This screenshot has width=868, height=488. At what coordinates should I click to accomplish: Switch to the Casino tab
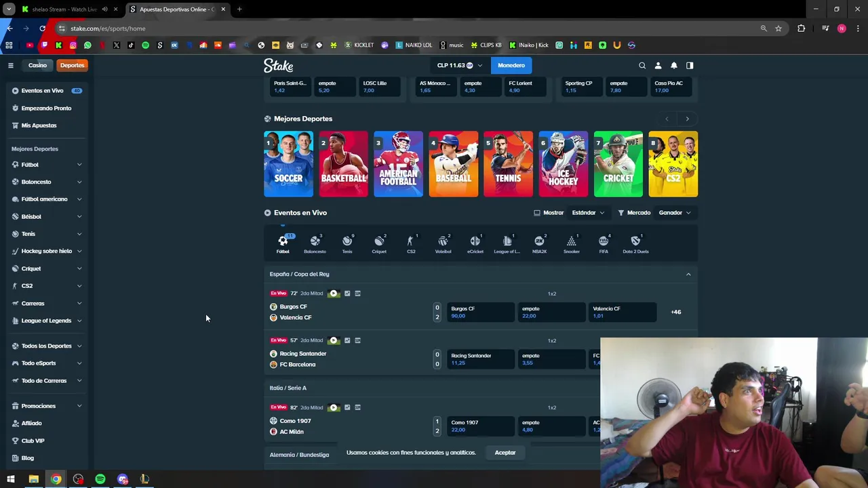pyautogui.click(x=38, y=66)
